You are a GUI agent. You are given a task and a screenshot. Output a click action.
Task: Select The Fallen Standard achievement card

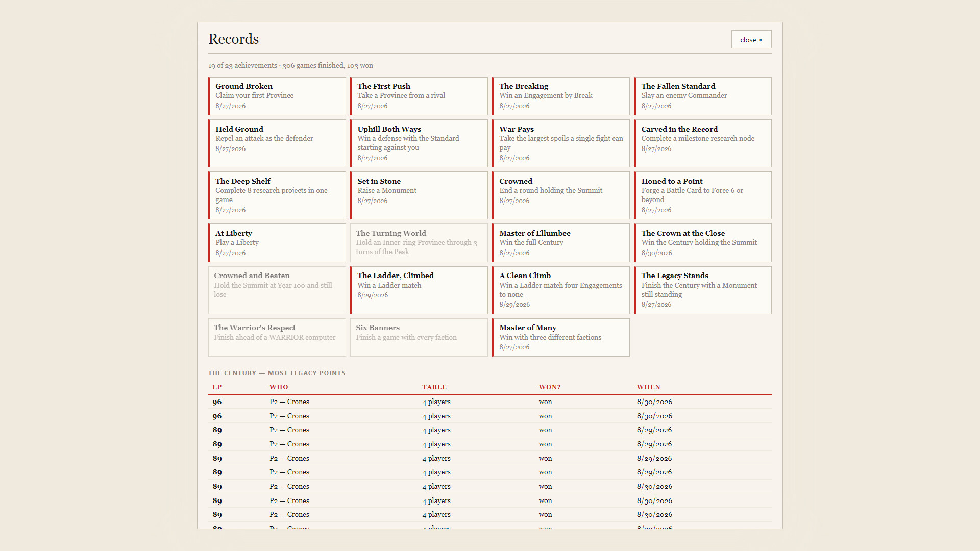coord(703,96)
